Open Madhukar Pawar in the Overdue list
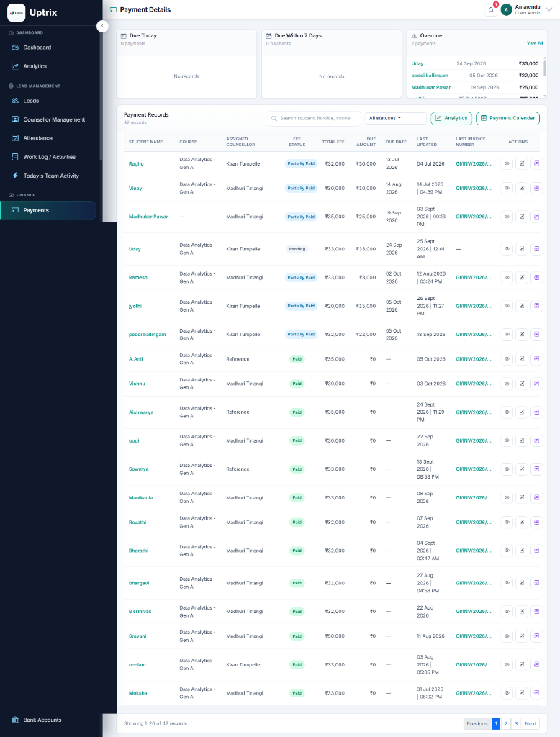The image size is (560, 737). [x=431, y=87]
